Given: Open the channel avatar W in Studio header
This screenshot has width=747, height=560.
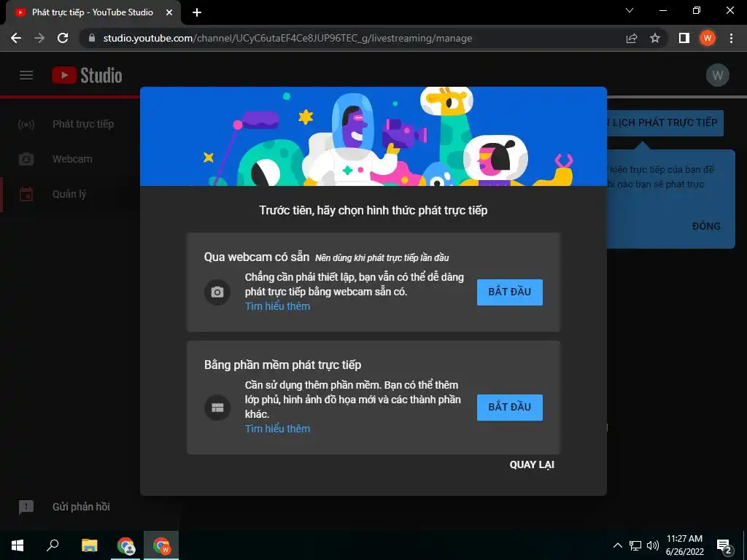Looking at the screenshot, I should click(717, 75).
